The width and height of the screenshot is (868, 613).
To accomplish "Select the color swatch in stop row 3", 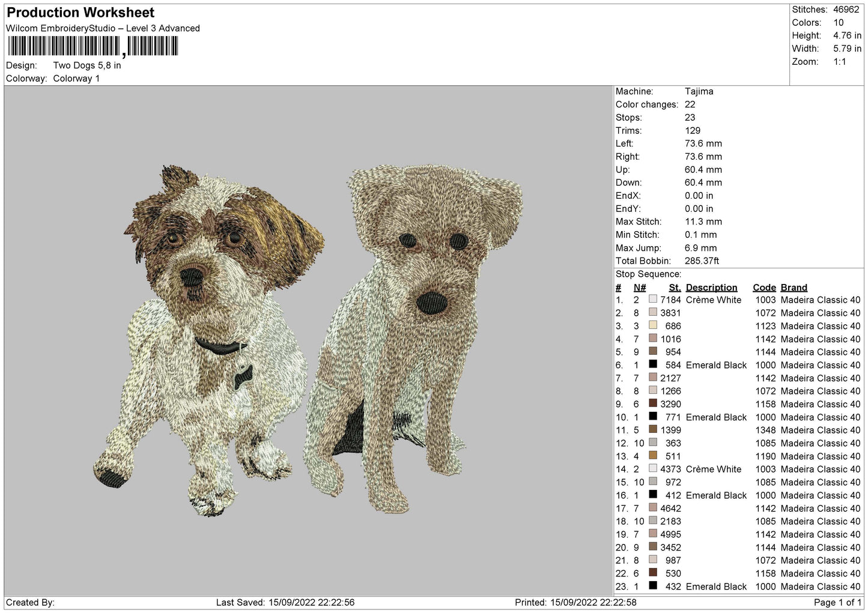I will (653, 325).
